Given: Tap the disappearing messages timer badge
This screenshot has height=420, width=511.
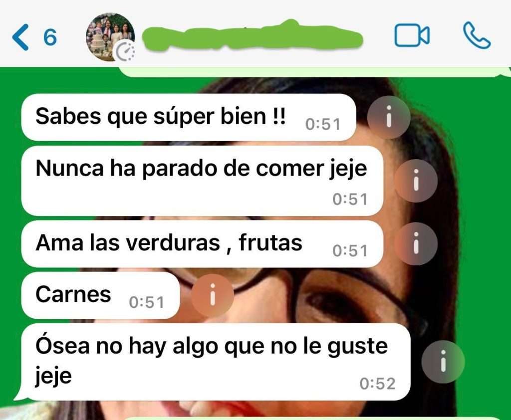Looking at the screenshot, I should [x=126, y=52].
